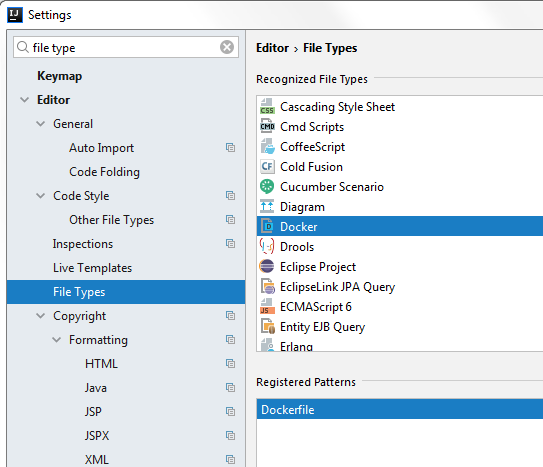Select EclipseLink JPA Query row
Screen dimensions: 543x467
point(400,286)
